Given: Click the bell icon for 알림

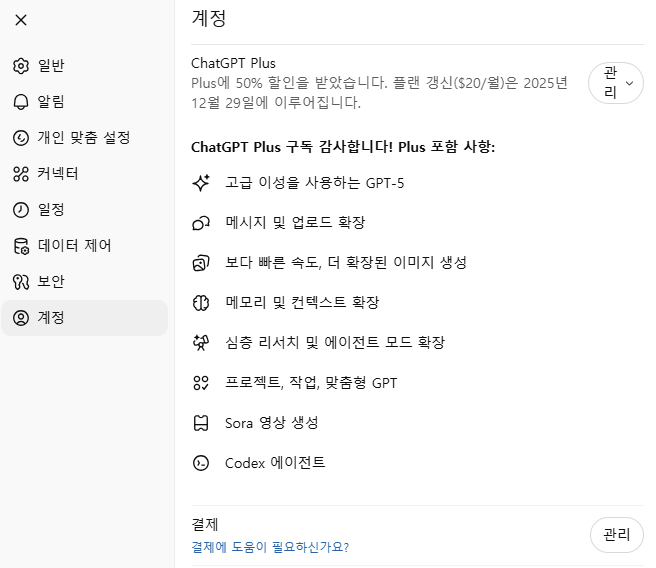Looking at the screenshot, I should click(21, 102).
